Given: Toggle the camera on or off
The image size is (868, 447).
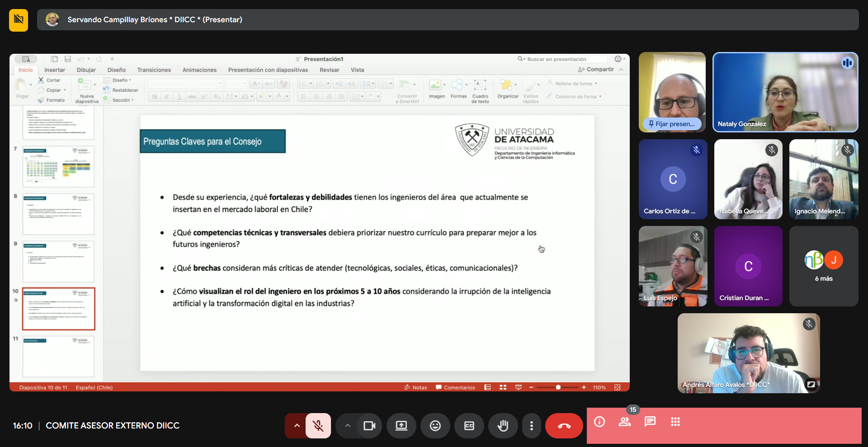Looking at the screenshot, I should tap(369, 426).
